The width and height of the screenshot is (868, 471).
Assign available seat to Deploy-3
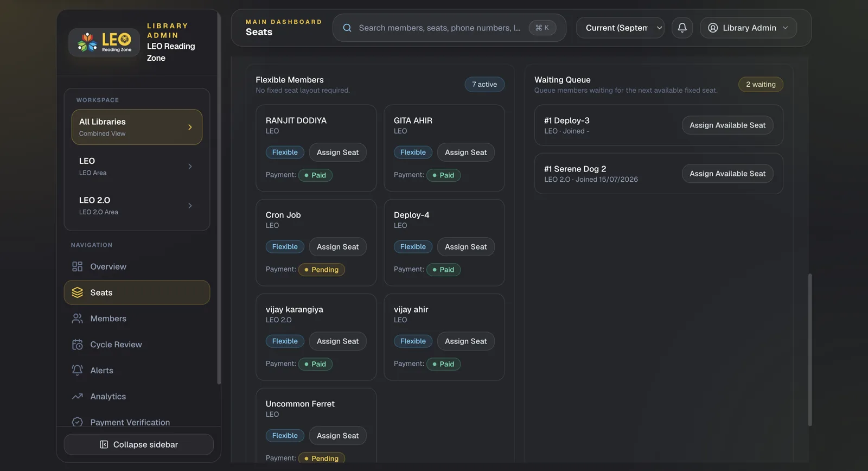pyautogui.click(x=727, y=125)
